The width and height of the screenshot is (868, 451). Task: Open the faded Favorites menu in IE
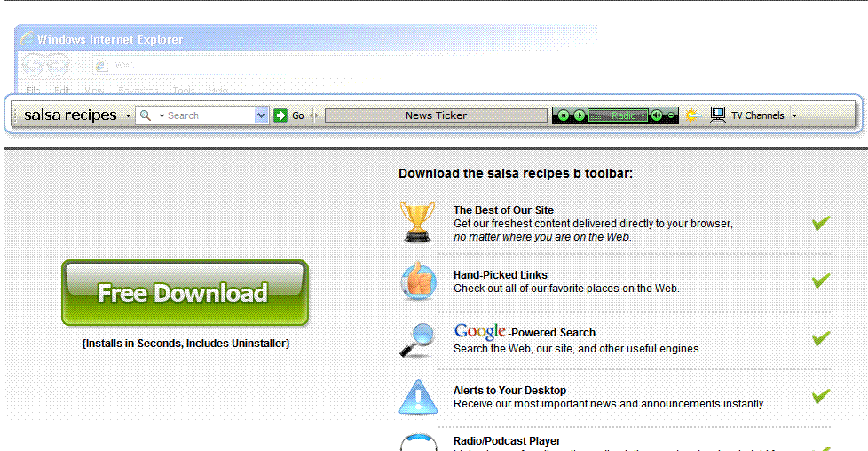[x=138, y=90]
